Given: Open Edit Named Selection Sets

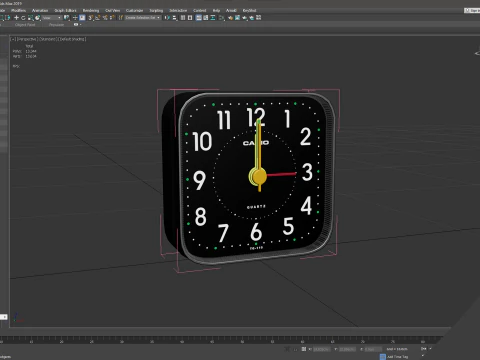Looking at the screenshot, I should [x=121, y=18].
